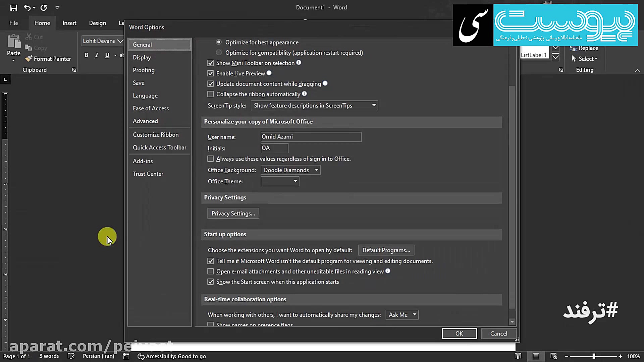Click the Undo arrow icon
The image size is (644, 362).
[x=27, y=7]
